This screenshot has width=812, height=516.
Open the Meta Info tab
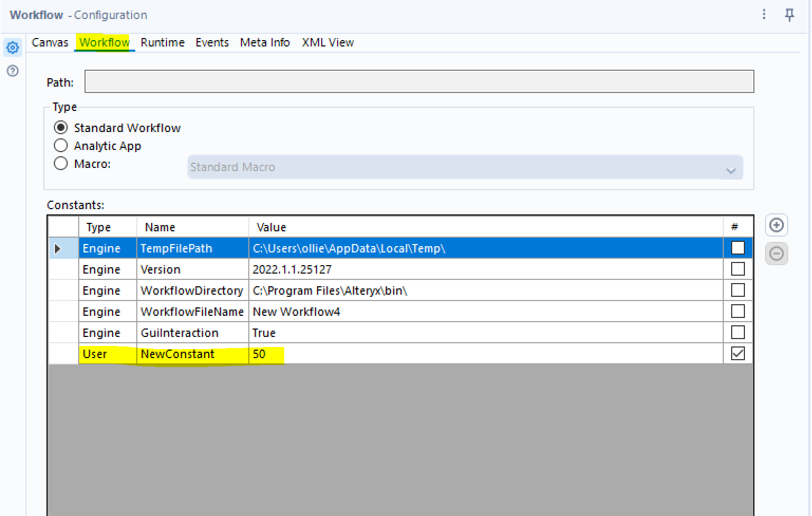point(265,42)
